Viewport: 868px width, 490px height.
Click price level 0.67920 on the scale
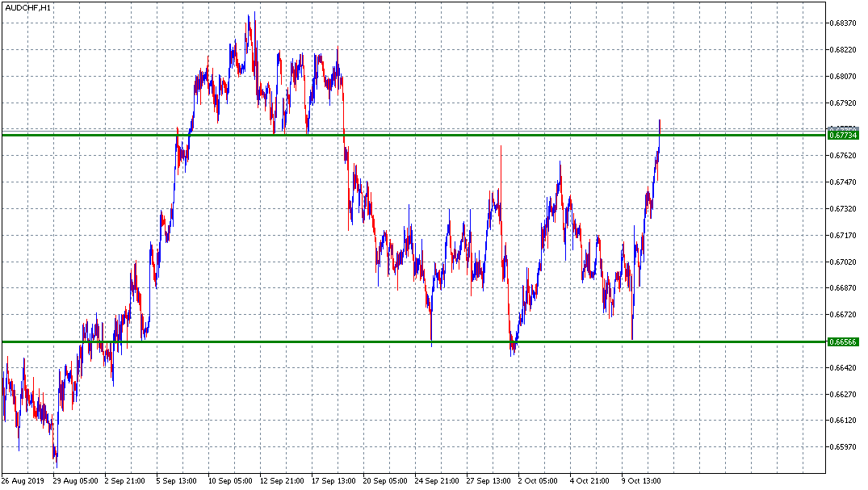point(843,103)
